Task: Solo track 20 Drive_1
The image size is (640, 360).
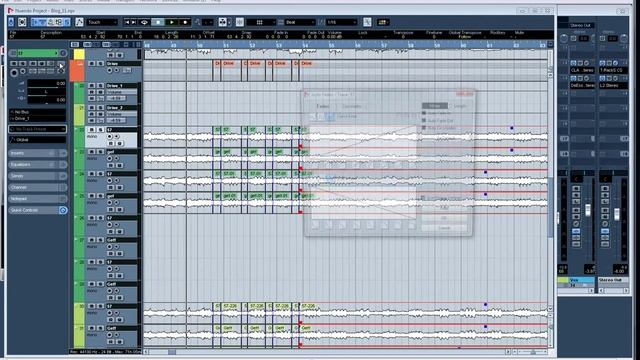Action: coord(100,86)
